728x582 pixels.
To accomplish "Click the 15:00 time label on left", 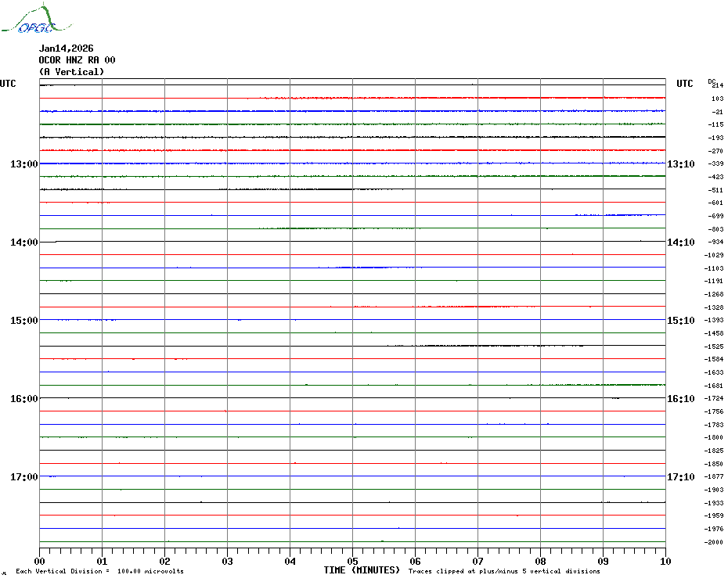I will [x=24, y=321].
